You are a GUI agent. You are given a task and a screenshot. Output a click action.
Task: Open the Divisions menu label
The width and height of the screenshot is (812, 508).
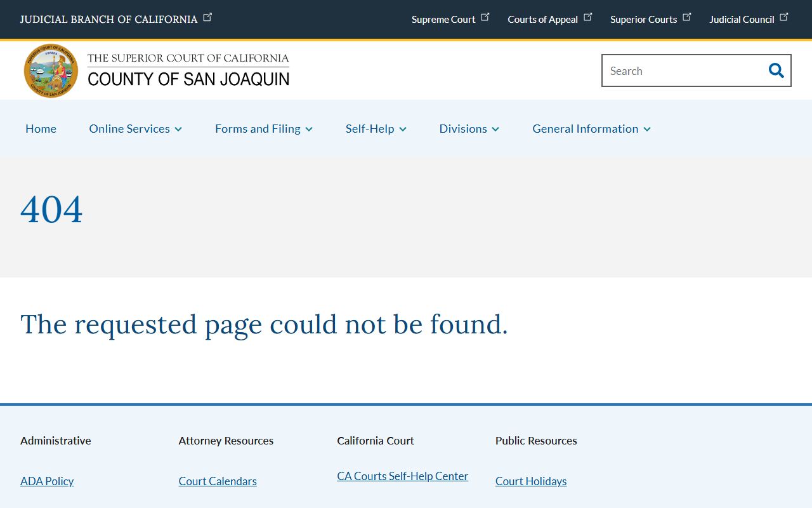pyautogui.click(x=463, y=128)
